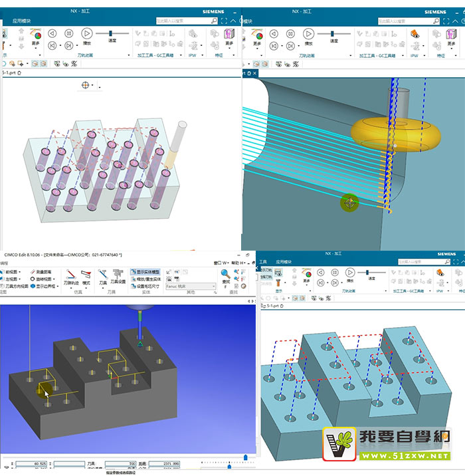Toggle full screen in top-left NX window

coord(224,21)
